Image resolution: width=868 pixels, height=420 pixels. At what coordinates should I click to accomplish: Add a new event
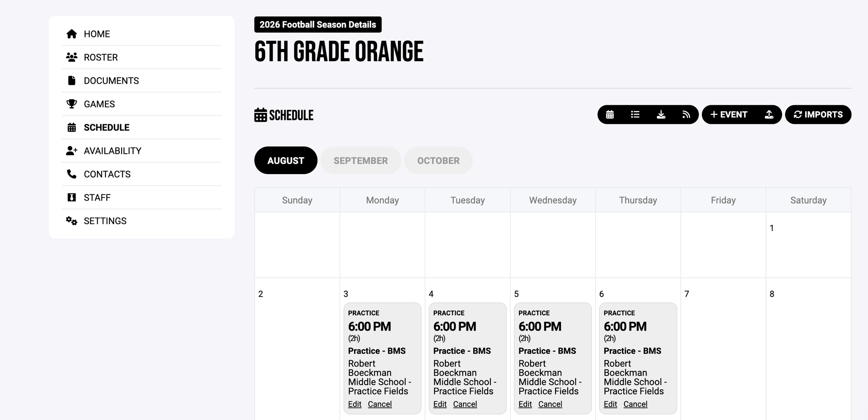pyautogui.click(x=729, y=115)
